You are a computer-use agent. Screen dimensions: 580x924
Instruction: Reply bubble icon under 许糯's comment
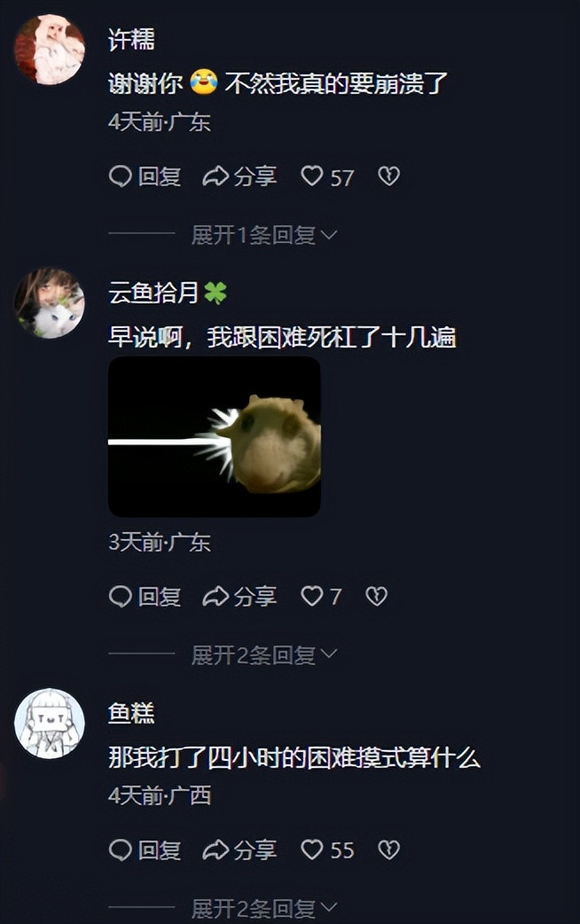[121, 176]
